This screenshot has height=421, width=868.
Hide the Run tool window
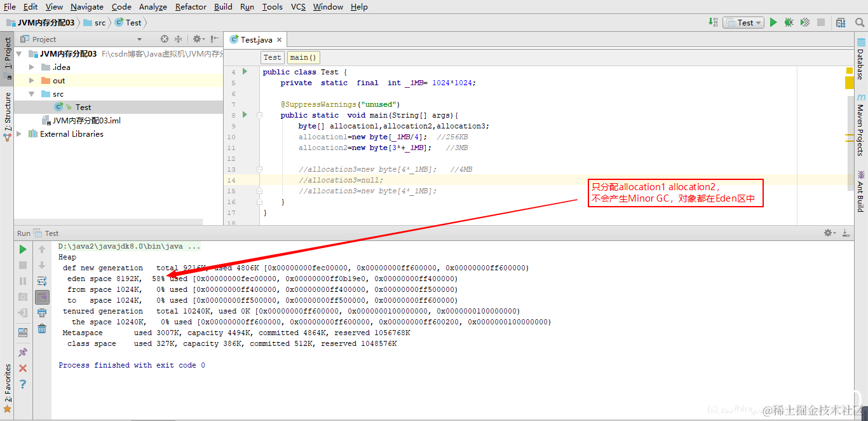(x=846, y=233)
